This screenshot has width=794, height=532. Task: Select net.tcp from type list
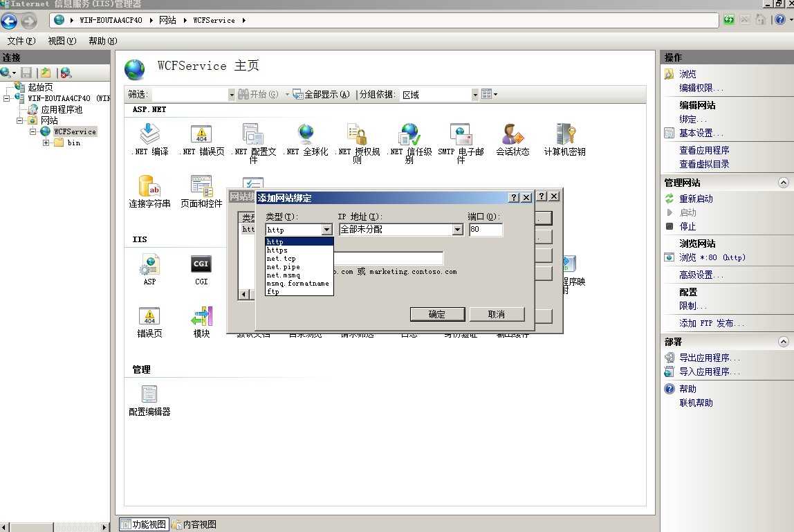coord(299,259)
